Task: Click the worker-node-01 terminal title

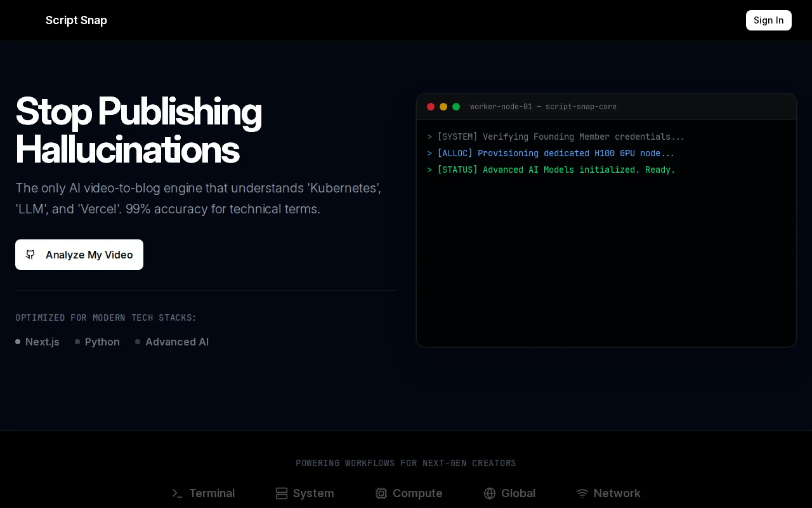Action: click(543, 107)
